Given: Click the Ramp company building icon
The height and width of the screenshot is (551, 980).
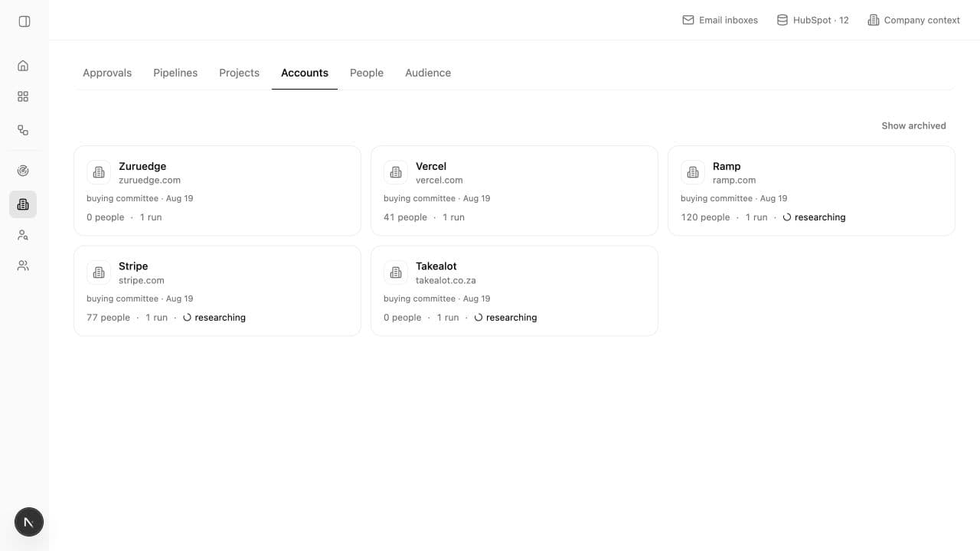Looking at the screenshot, I should [693, 172].
